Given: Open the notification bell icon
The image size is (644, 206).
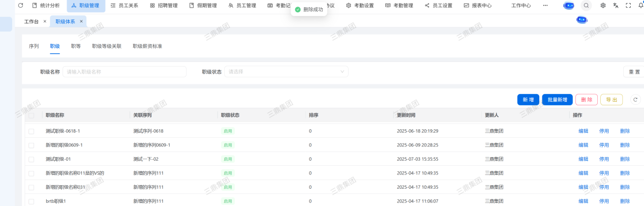Looking at the screenshot, I should [x=640, y=6].
